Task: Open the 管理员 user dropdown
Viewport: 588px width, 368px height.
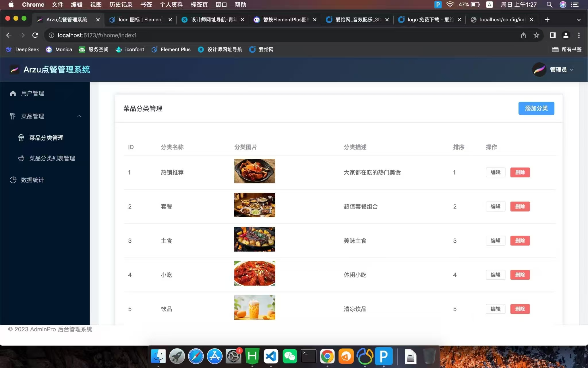Action: coord(558,70)
